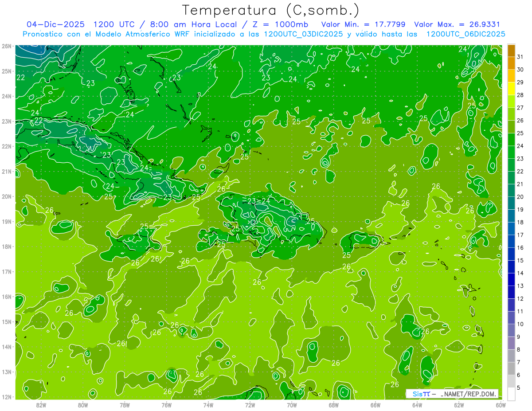Click the word Pronostico in the subtitle

pyautogui.click(x=43, y=34)
